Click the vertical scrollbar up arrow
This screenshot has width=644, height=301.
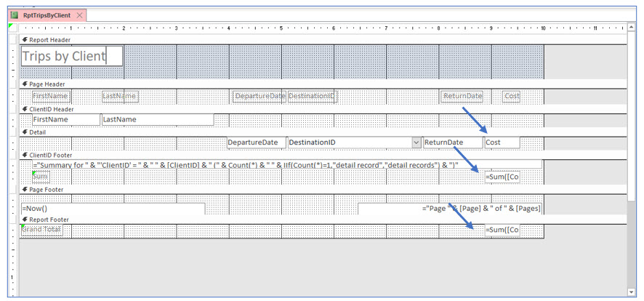pos(631,28)
